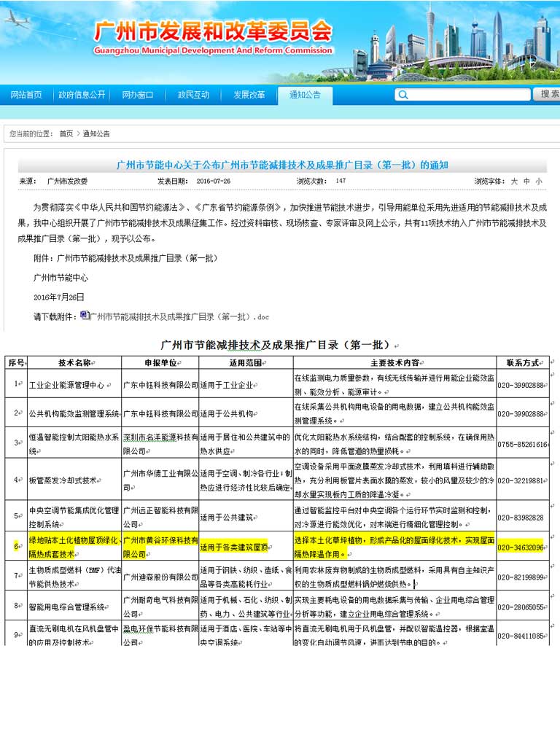Set font size to 小 (small)
The width and height of the screenshot is (560, 729).
(538, 181)
